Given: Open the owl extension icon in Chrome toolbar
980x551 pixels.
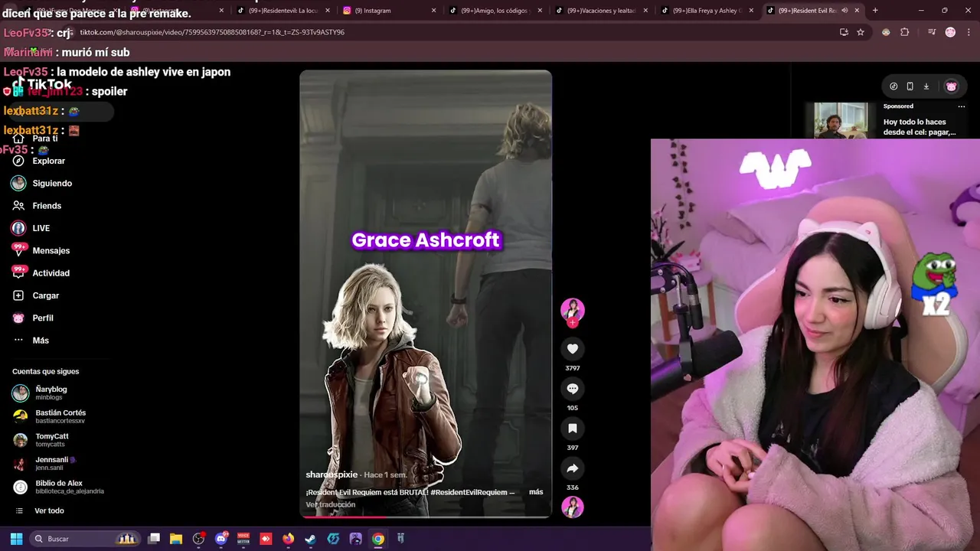Looking at the screenshot, I should (886, 32).
